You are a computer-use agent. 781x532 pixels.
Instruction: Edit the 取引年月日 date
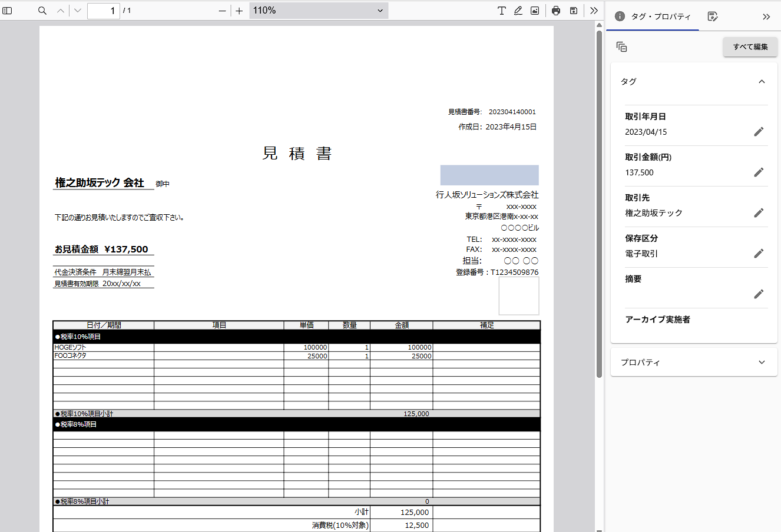coord(759,132)
